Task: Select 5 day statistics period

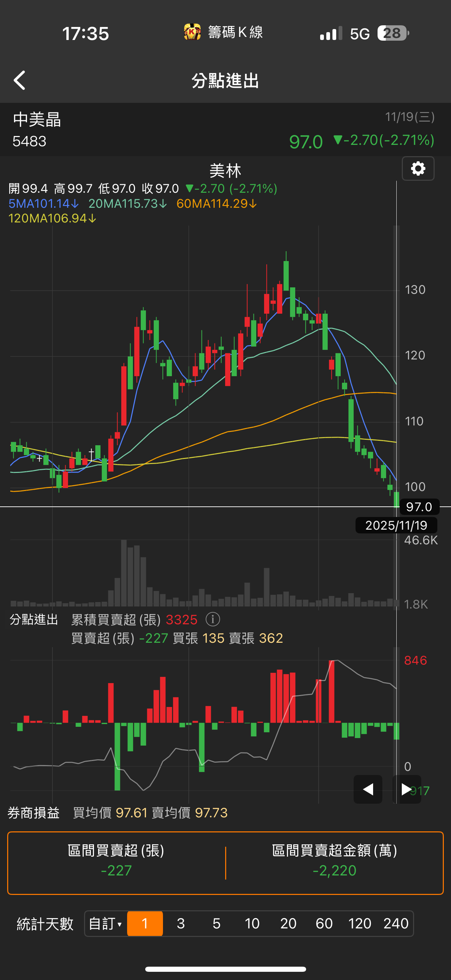Action: click(x=216, y=923)
